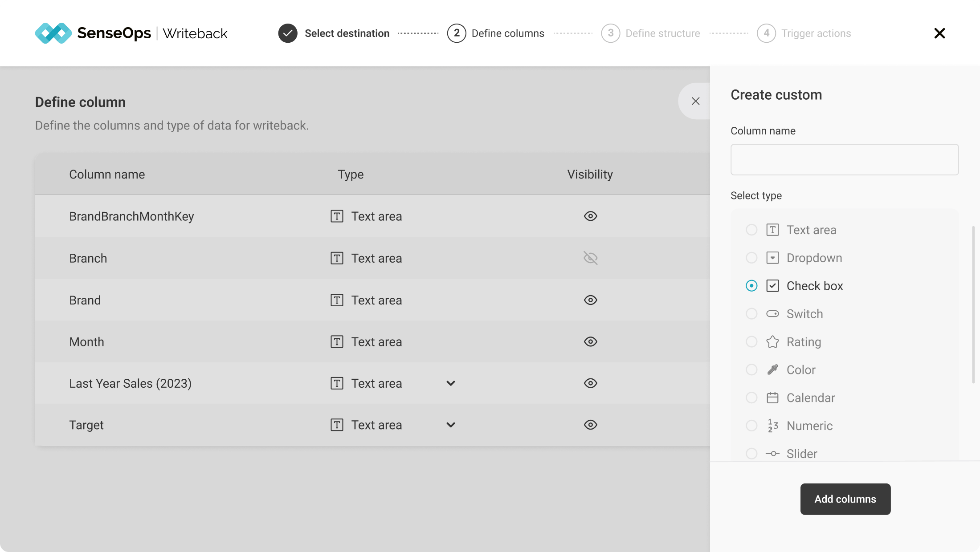Viewport: 980px width, 552px height.
Task: Click the Brand column name cell
Action: (85, 300)
